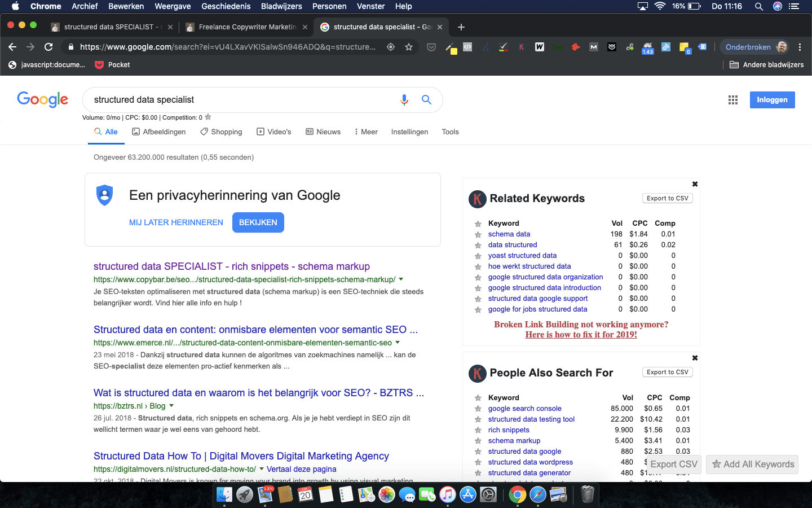
Task: Open the W extension icon
Action: 540,47
